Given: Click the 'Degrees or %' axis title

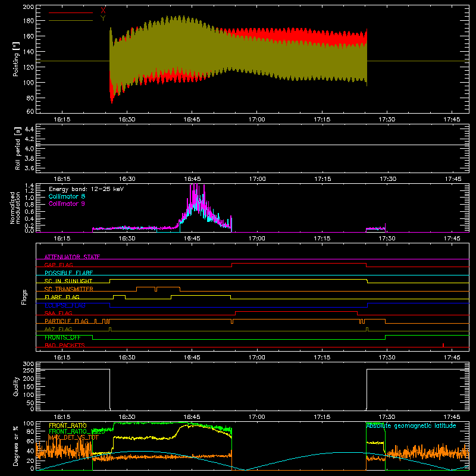Looking at the screenshot, I should 16,446.
